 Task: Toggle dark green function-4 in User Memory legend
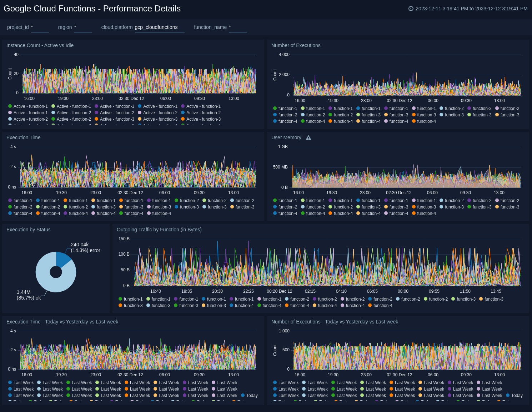(x=313, y=213)
